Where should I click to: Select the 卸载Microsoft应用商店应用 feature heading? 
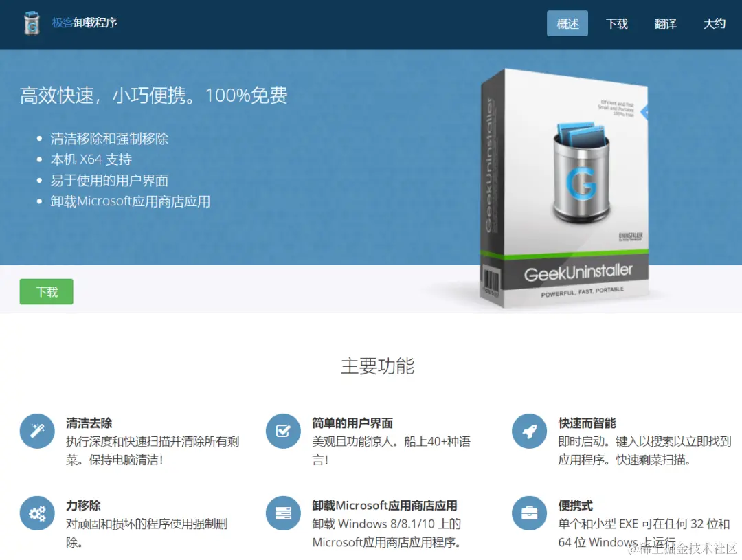tap(384, 505)
